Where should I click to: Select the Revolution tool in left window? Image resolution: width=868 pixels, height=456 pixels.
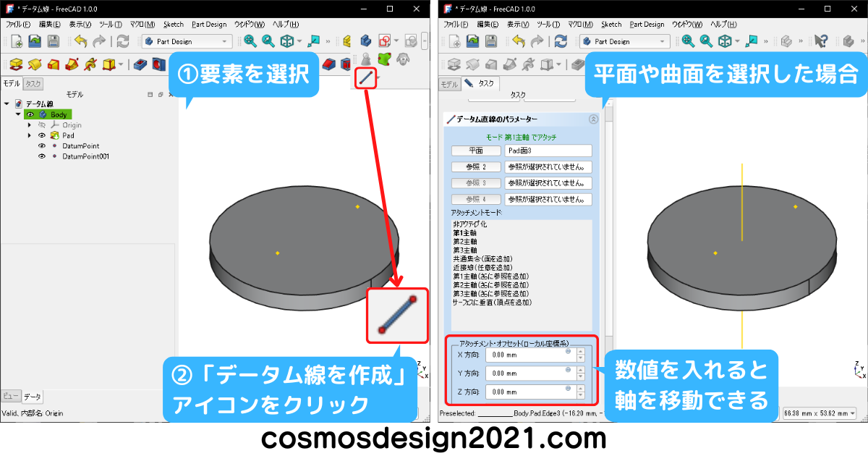[x=35, y=65]
